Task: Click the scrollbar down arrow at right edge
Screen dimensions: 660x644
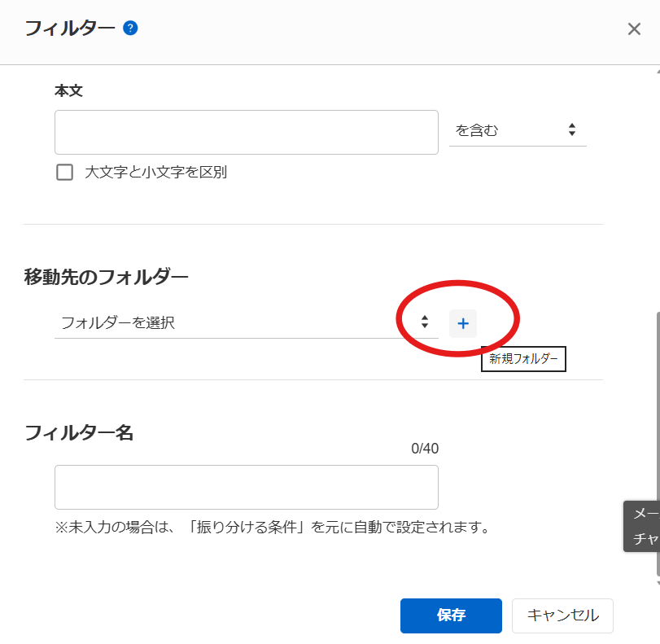Action: pyautogui.click(x=657, y=585)
